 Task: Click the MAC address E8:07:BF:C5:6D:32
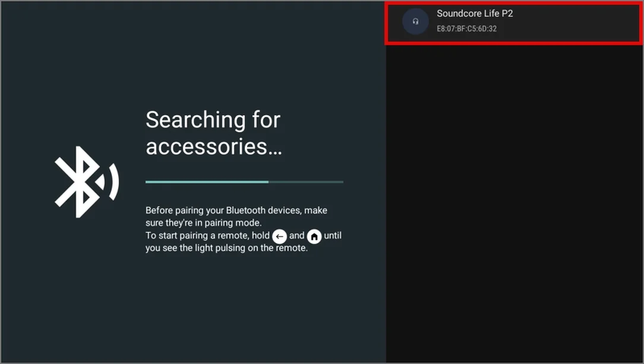click(x=467, y=29)
